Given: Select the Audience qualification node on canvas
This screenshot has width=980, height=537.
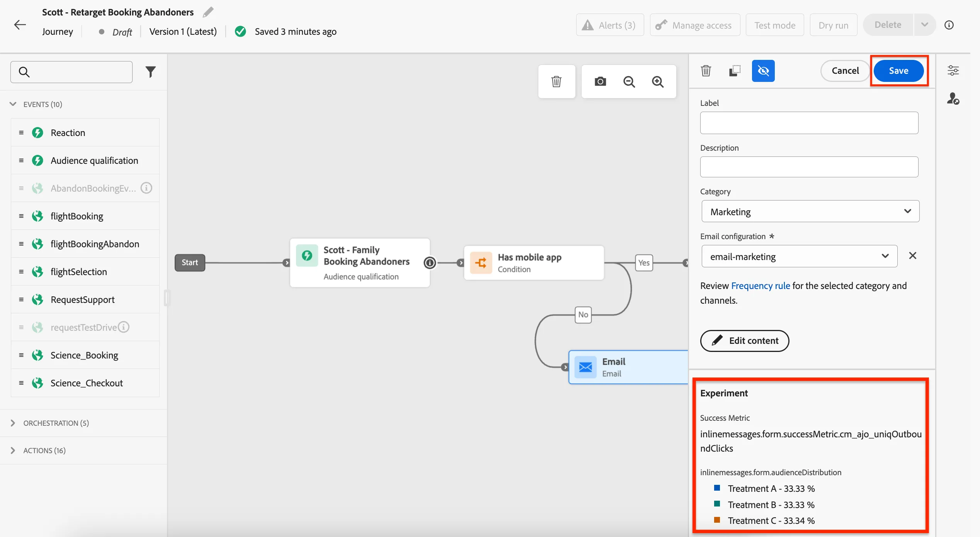Looking at the screenshot, I should pyautogui.click(x=360, y=263).
